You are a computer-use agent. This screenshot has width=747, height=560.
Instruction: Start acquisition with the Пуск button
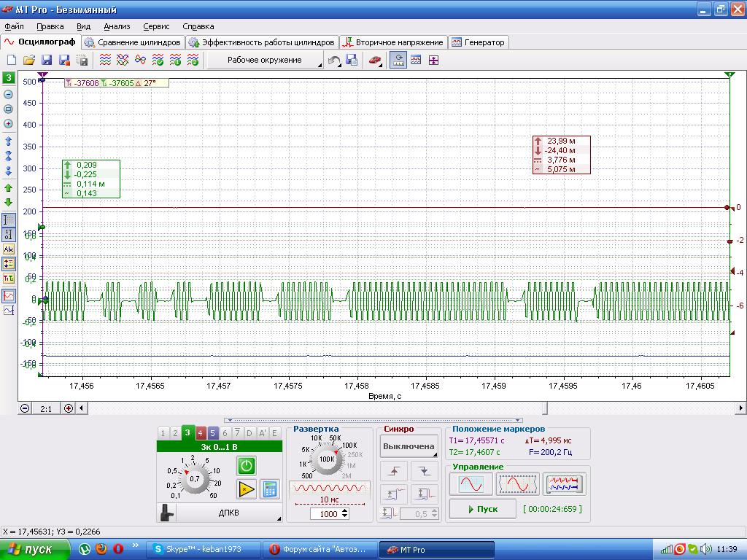coord(483,509)
